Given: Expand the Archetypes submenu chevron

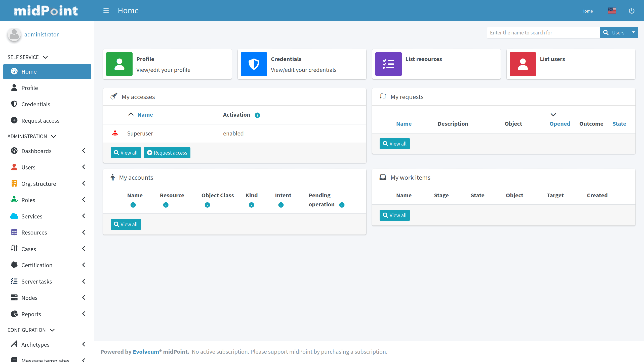Looking at the screenshot, I should click(84, 344).
